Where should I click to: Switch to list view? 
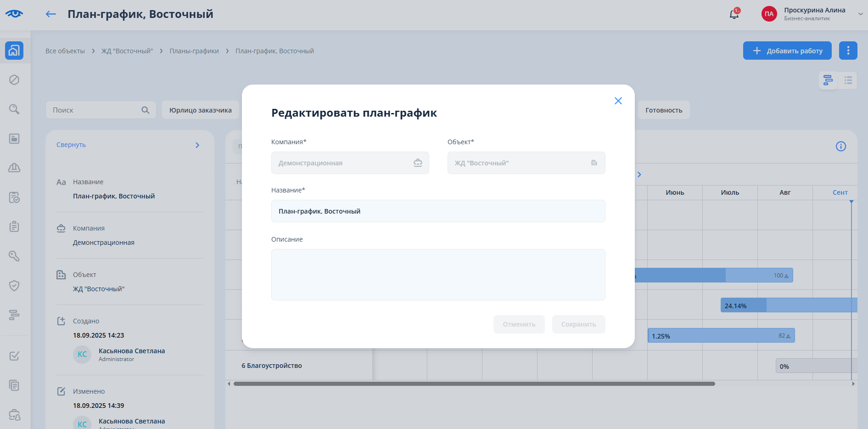coord(848,80)
